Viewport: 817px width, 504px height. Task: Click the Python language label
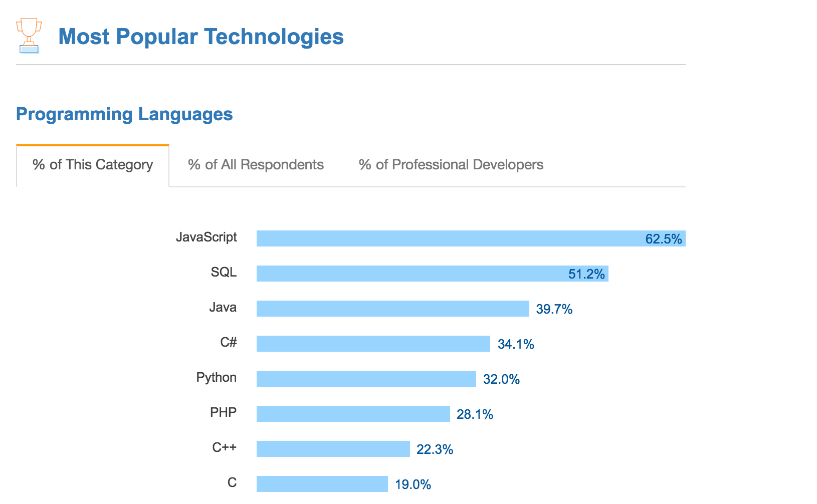point(216,378)
